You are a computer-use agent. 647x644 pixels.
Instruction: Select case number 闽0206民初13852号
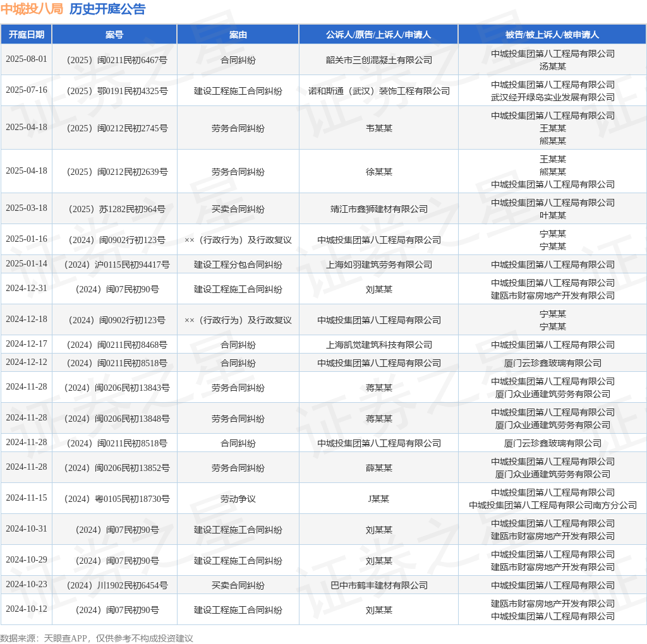pos(117,468)
